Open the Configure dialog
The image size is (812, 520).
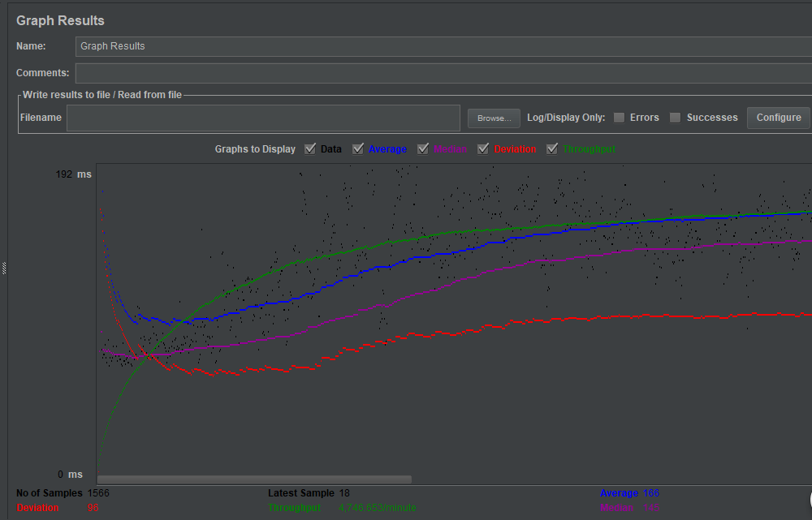coord(779,118)
